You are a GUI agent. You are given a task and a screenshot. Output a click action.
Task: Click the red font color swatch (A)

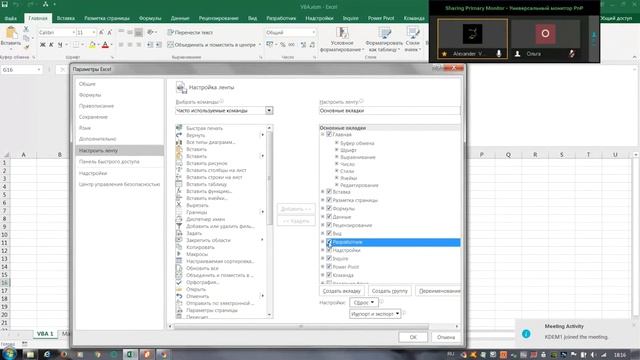point(105,45)
